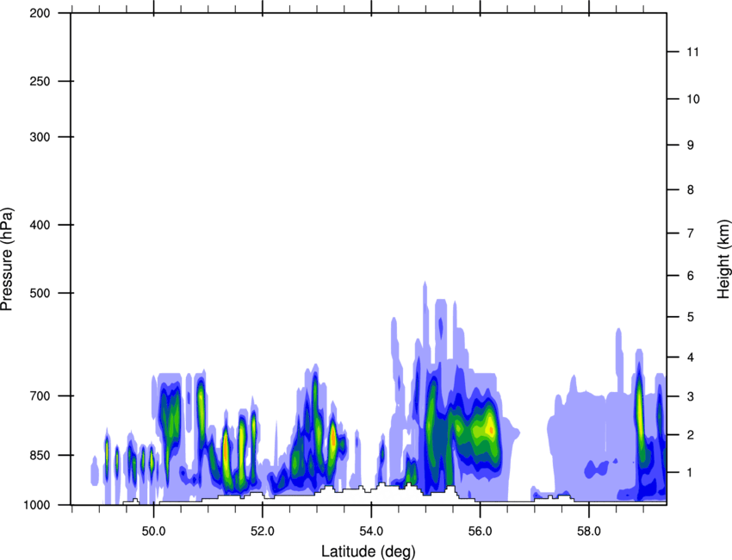The image size is (732, 560).
Task: Click the 50.0 latitude label
Action: coord(153,532)
